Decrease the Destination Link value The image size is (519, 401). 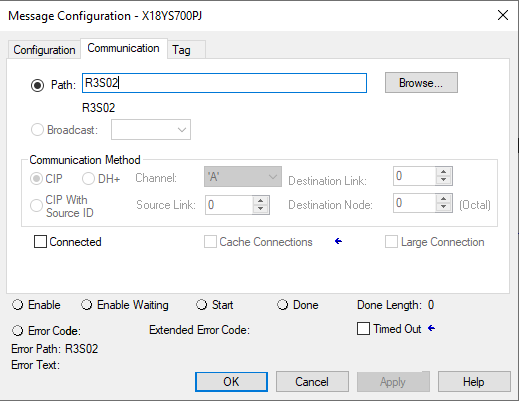tap(443, 180)
